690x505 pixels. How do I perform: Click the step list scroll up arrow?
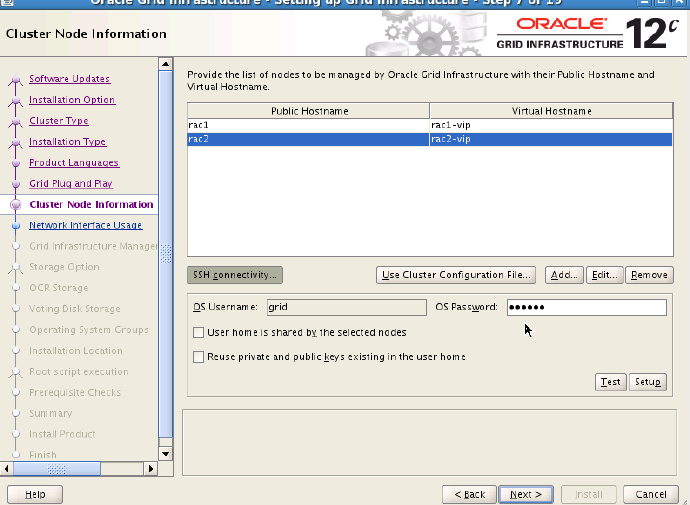165,64
